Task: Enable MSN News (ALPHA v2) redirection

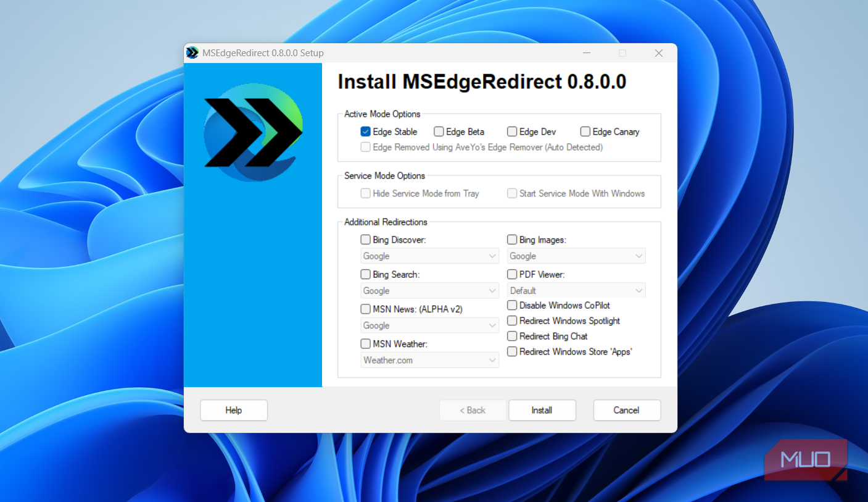Action: click(366, 309)
